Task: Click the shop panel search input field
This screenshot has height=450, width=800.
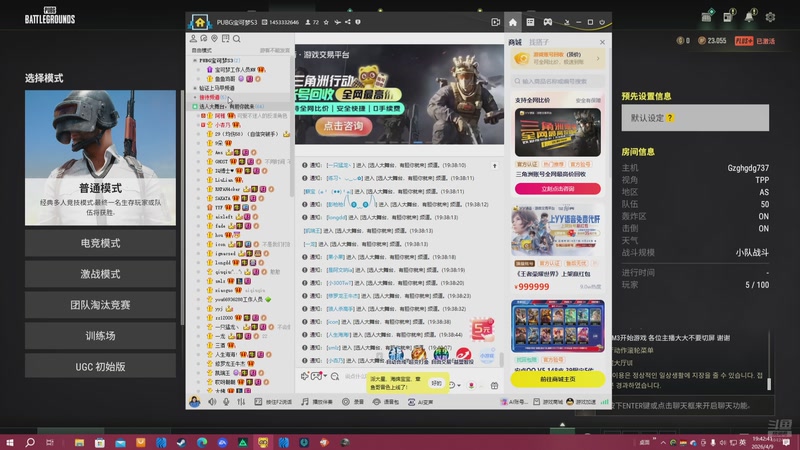Action: (x=558, y=81)
